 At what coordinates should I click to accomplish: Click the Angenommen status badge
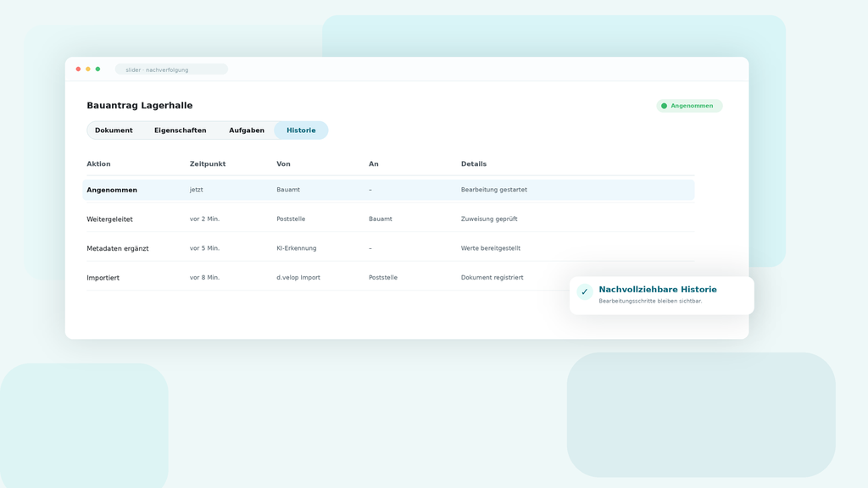[689, 106]
